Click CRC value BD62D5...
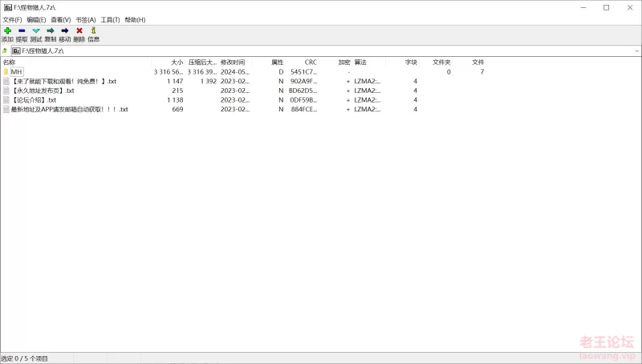This screenshot has width=642, height=364. click(x=303, y=91)
